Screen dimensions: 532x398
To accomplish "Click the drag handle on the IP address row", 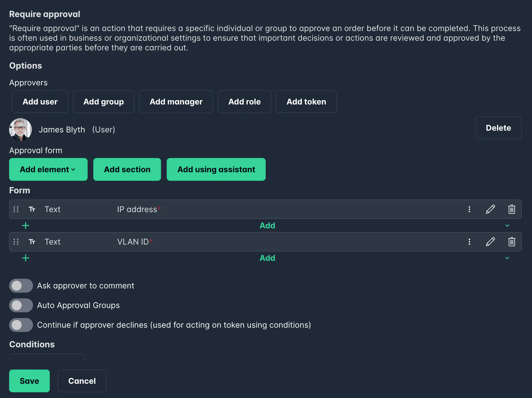I will point(16,209).
